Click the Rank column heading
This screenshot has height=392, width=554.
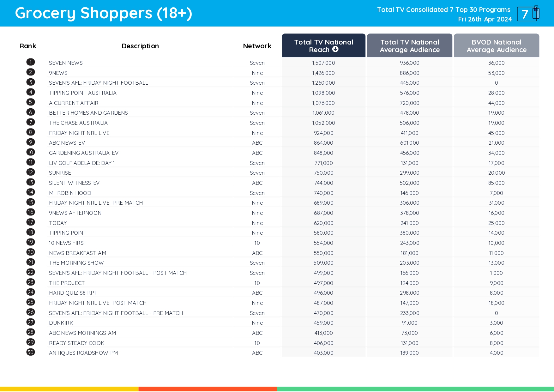(28, 46)
